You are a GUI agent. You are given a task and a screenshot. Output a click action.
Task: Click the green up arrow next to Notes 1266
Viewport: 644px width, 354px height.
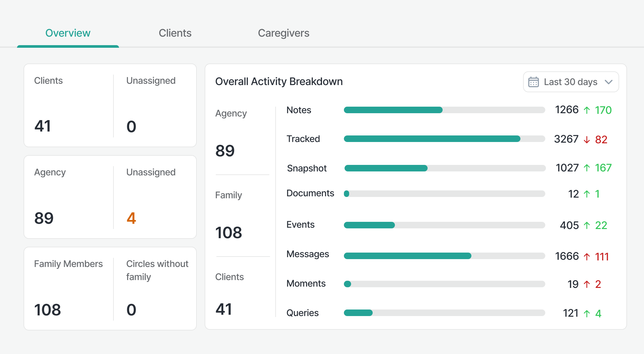tap(587, 110)
